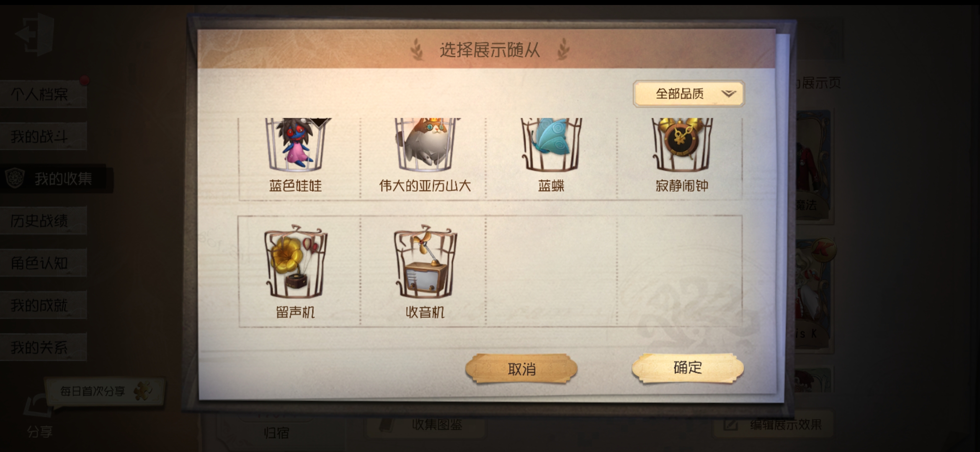Click the exit door icon
Image resolution: width=980 pixels, height=452 pixels.
click(x=35, y=34)
